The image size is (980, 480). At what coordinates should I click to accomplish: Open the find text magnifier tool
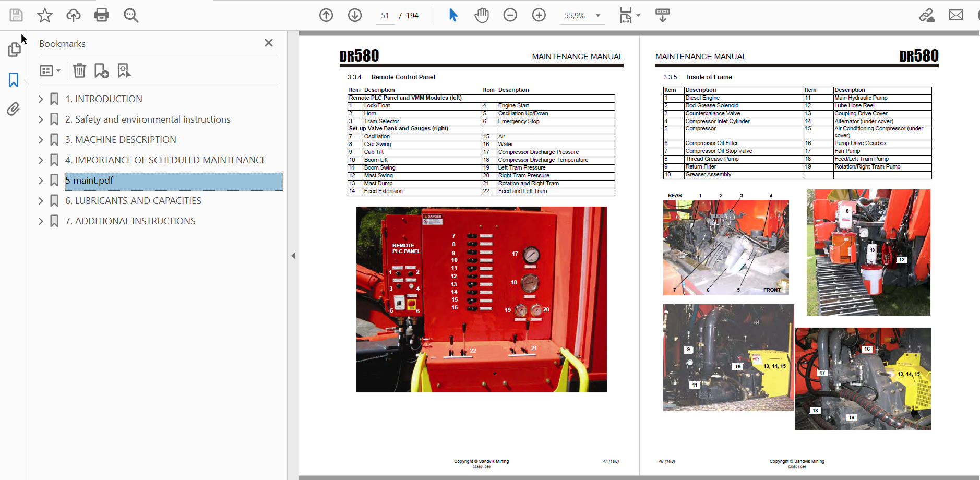[131, 15]
